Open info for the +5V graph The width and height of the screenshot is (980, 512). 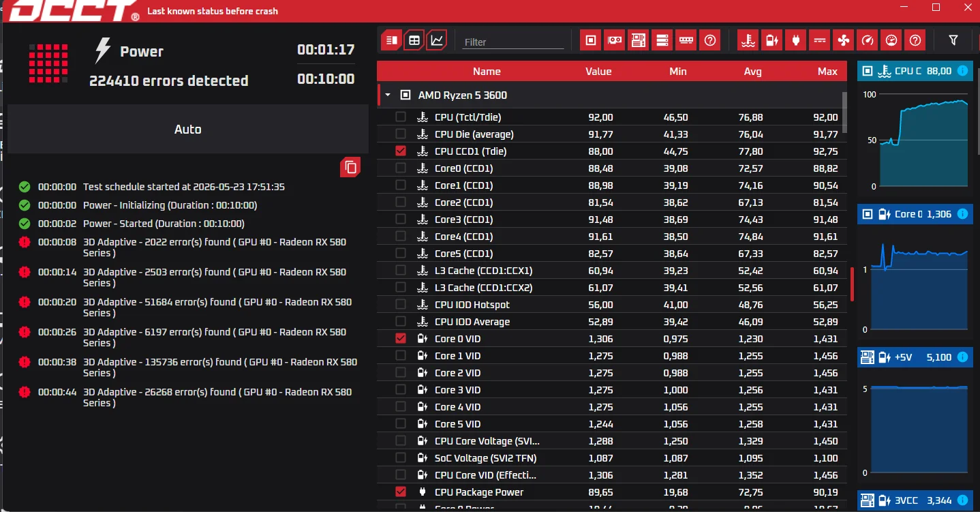point(962,357)
